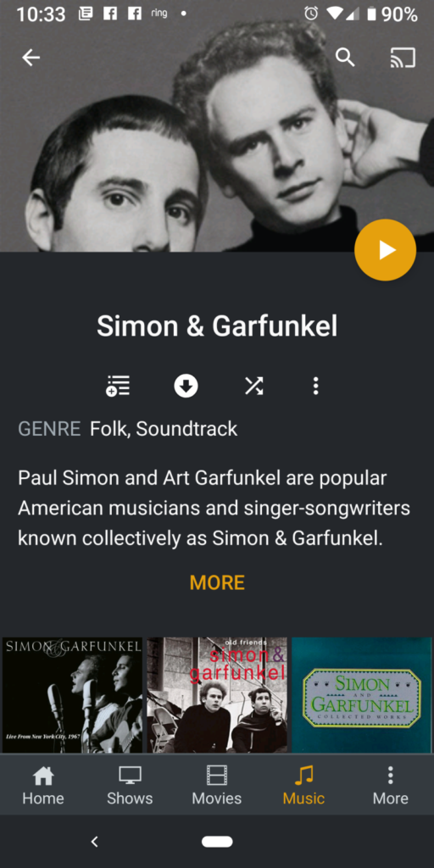Open the three-dot options under artist name
The width and height of the screenshot is (434, 868).
[315, 386]
